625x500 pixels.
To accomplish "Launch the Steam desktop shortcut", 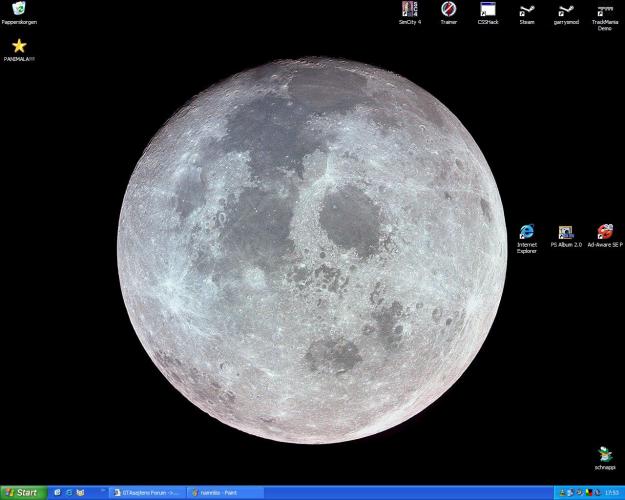I will (527, 10).
